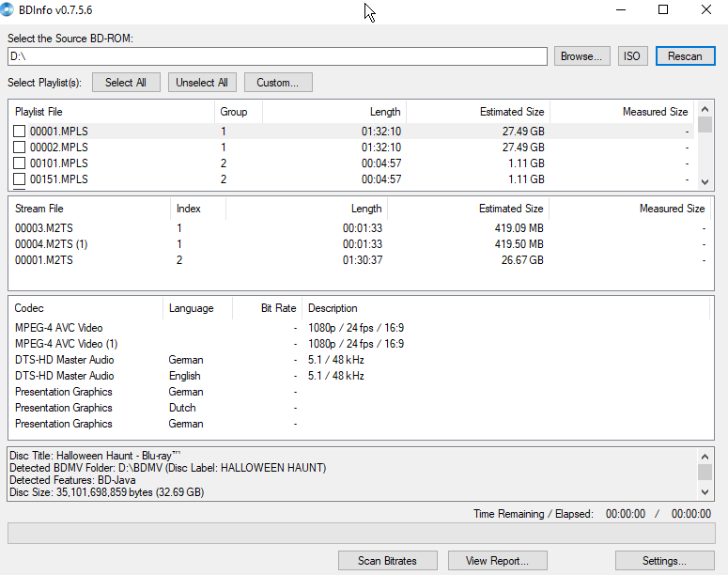Minimize the BDInfo window
The width and height of the screenshot is (728, 575).
(x=621, y=9)
